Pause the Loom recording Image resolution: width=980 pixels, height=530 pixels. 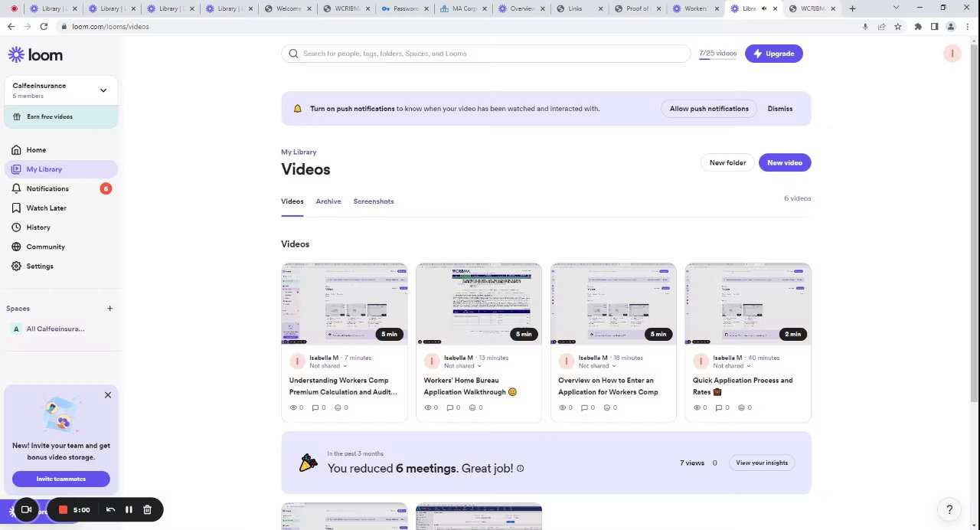pos(129,509)
